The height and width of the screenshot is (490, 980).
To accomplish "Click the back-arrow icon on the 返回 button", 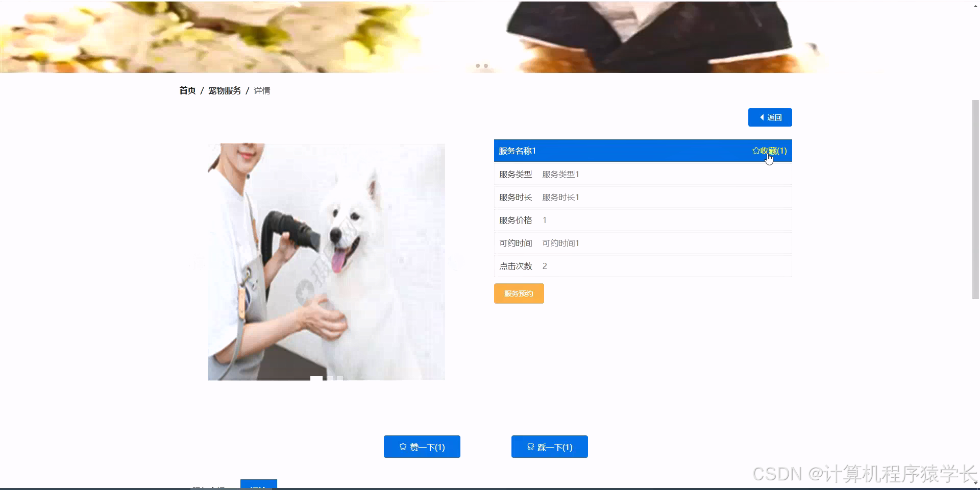I will (x=762, y=117).
